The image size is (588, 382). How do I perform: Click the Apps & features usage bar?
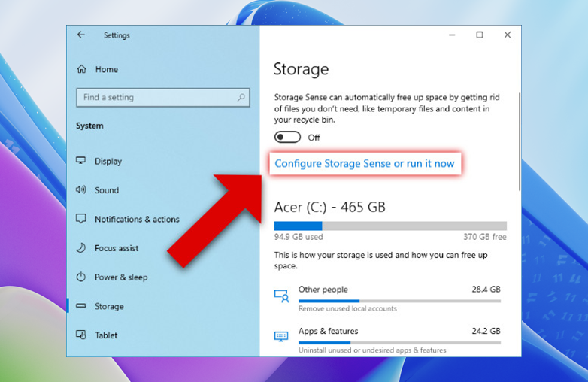coord(400,342)
